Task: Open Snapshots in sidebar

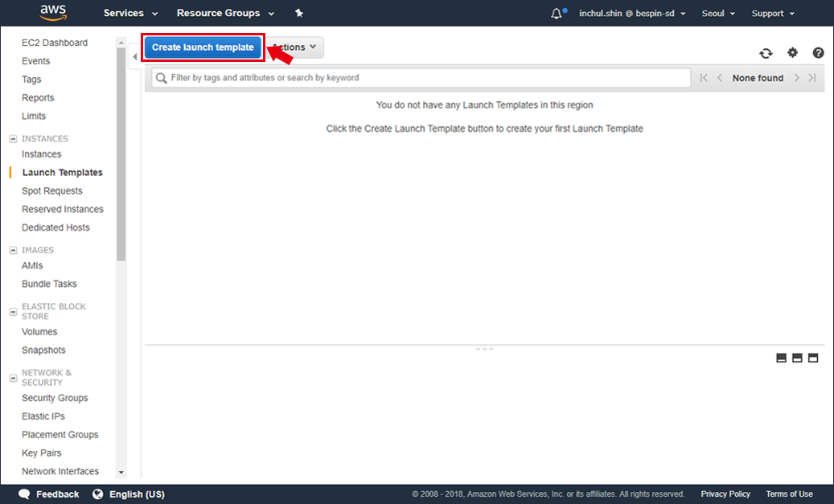Action: click(43, 350)
